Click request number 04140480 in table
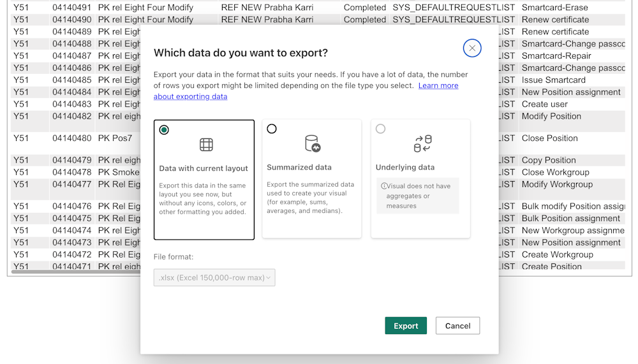638x364 pixels. pos(71,138)
